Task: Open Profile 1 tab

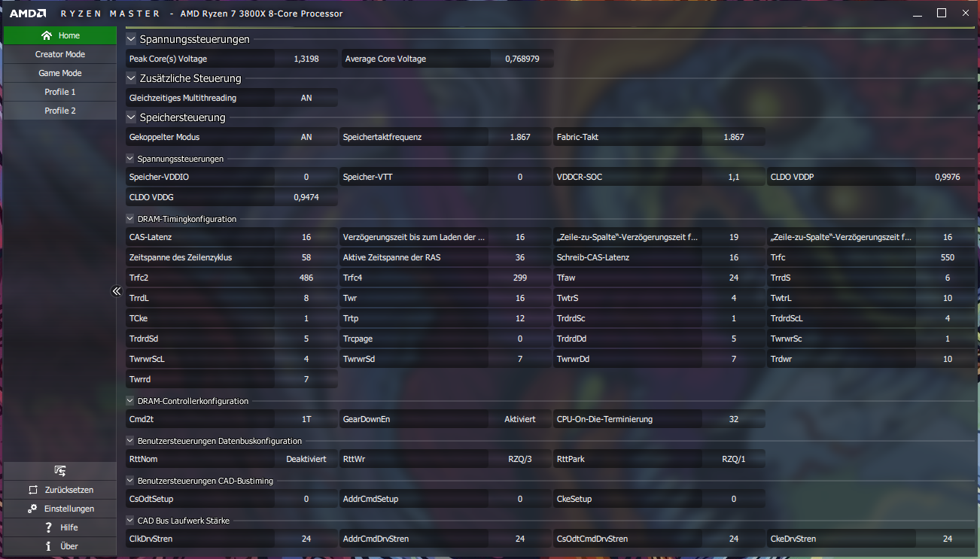Action: (x=60, y=92)
